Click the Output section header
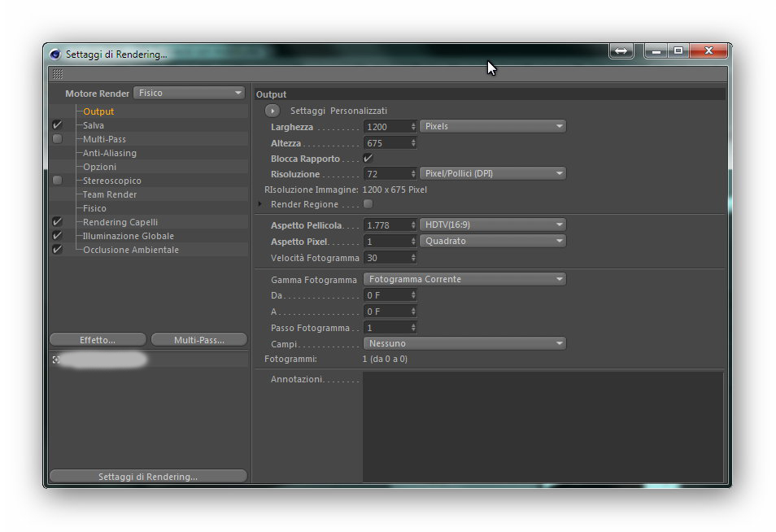The width and height of the screenshot is (776, 532). click(x=490, y=94)
